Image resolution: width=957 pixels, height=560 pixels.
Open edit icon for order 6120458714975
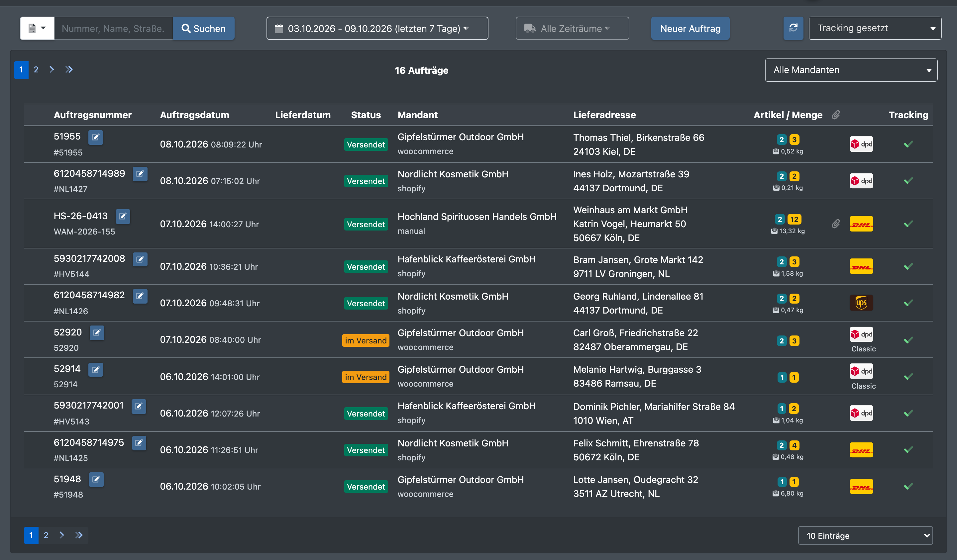click(x=139, y=443)
